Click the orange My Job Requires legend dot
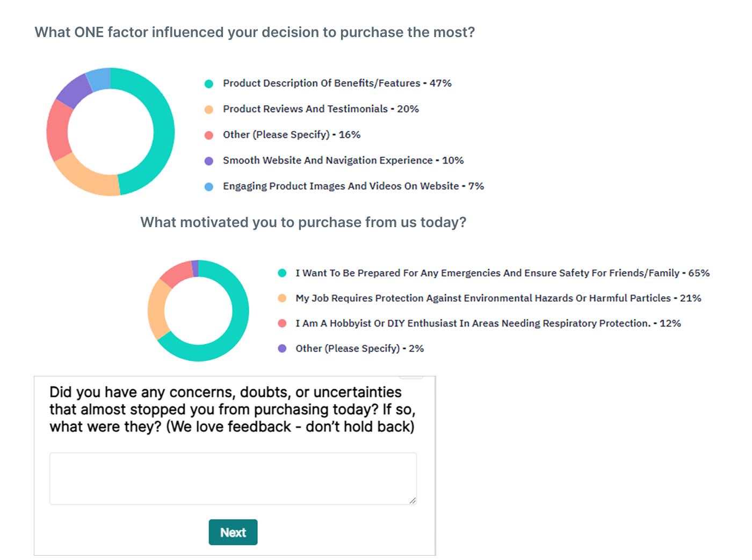The image size is (752, 560). [x=282, y=299]
